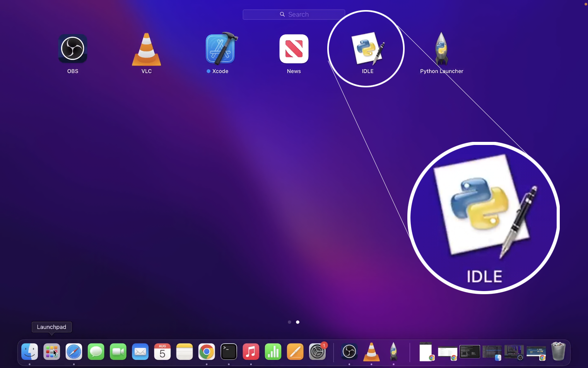
Task: Launch Python Launcher from the Launchpad grid
Action: [441, 49]
